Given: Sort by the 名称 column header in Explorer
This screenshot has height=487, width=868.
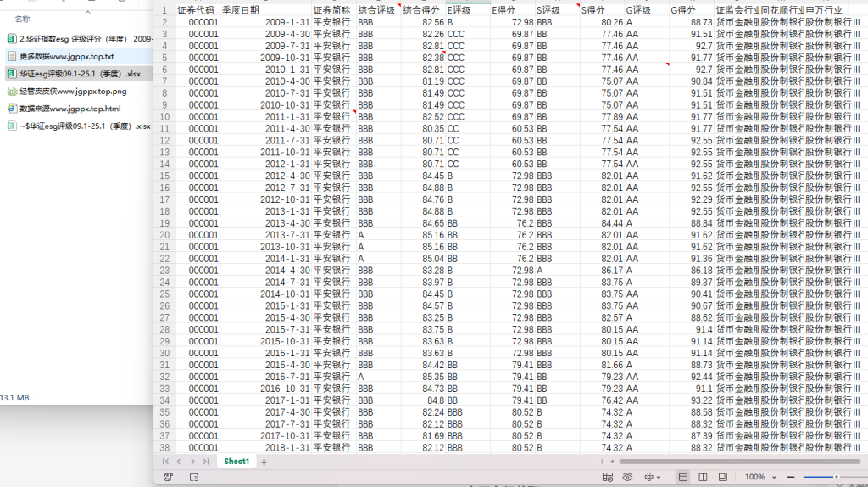Looking at the screenshot, I should 22,20.
